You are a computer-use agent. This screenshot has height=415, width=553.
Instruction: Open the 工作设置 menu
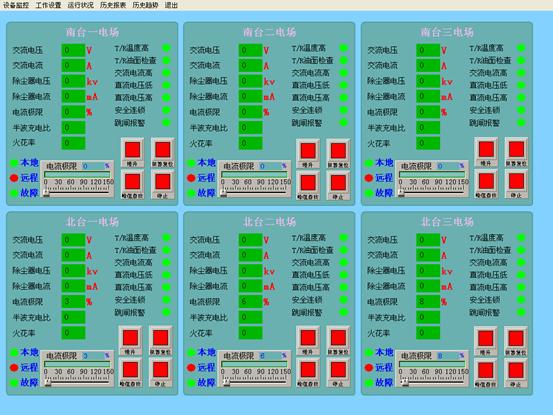point(48,5)
